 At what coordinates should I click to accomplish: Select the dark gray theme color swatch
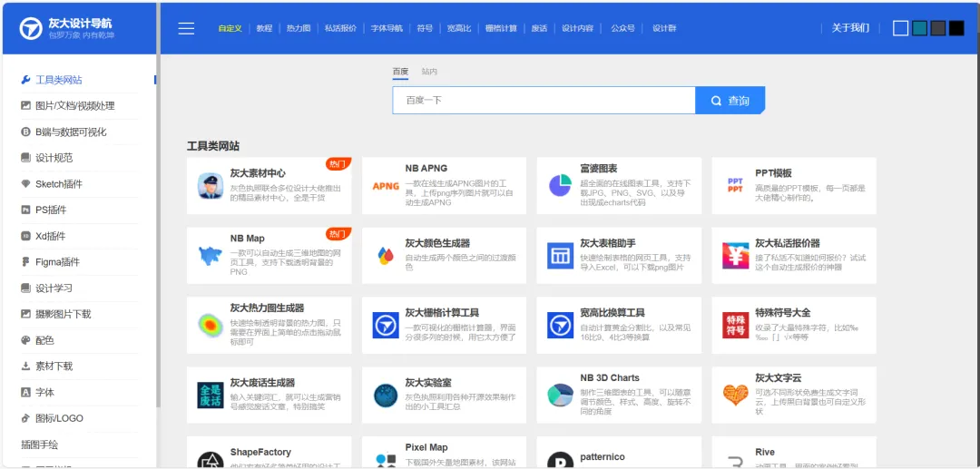938,28
